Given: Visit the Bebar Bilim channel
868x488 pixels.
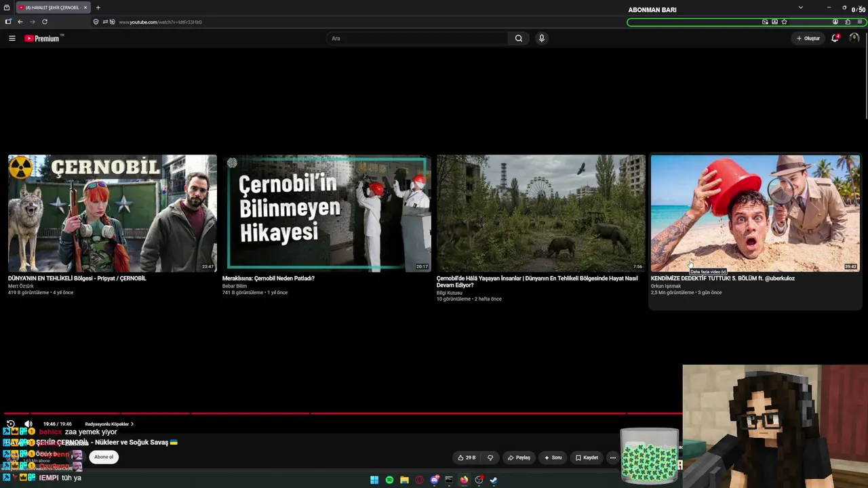Looking at the screenshot, I should point(235,286).
